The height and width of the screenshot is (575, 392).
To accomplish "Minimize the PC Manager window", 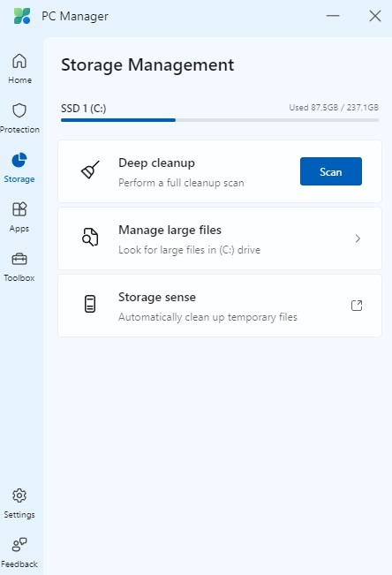I will click(333, 16).
